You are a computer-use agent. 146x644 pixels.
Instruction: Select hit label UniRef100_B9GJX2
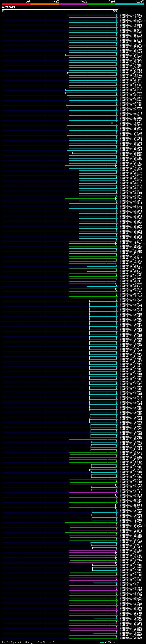pos(131,555)
